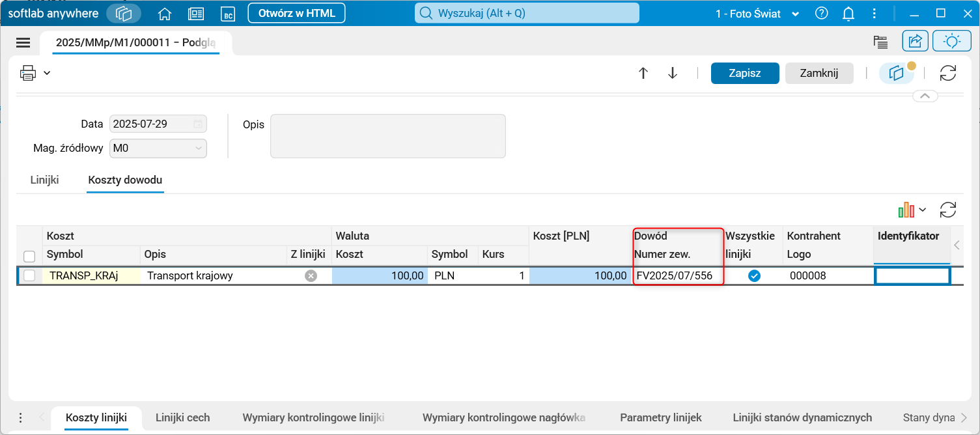The width and height of the screenshot is (980, 435).
Task: Open the news panel icon
Action: click(196, 14)
